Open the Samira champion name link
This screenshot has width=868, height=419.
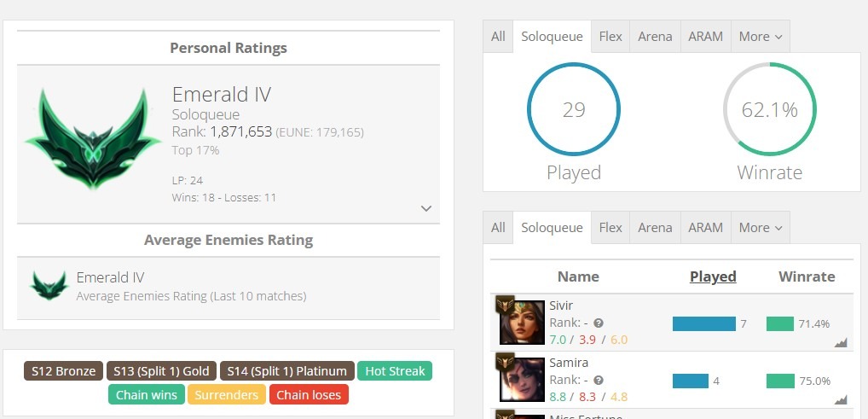click(569, 363)
